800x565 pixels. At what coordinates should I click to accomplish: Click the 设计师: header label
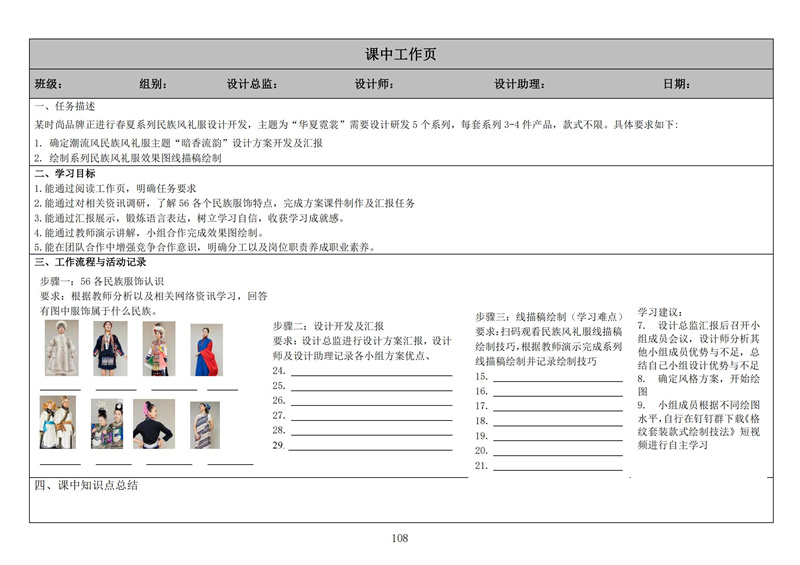point(374,84)
